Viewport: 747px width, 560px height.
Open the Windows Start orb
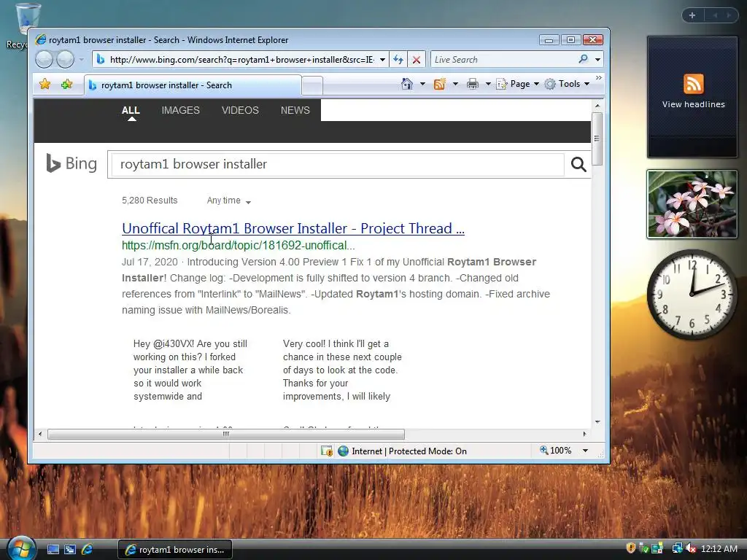tap(21, 548)
